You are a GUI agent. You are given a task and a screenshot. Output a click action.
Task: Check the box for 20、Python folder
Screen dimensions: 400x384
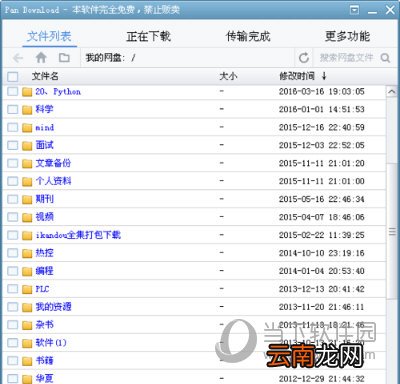13,91
